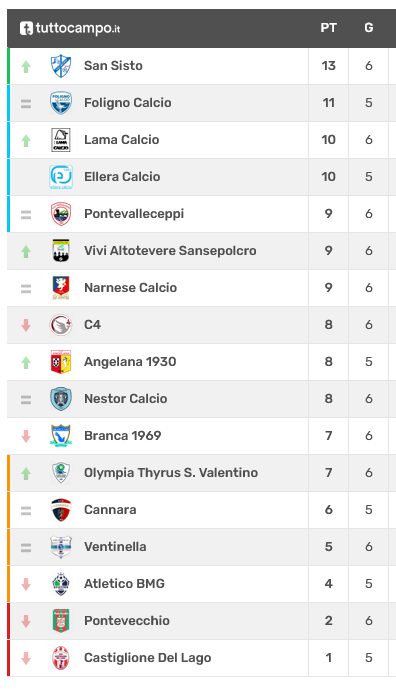Sort standings by the G column header
The image size is (396, 691).
coord(369,28)
